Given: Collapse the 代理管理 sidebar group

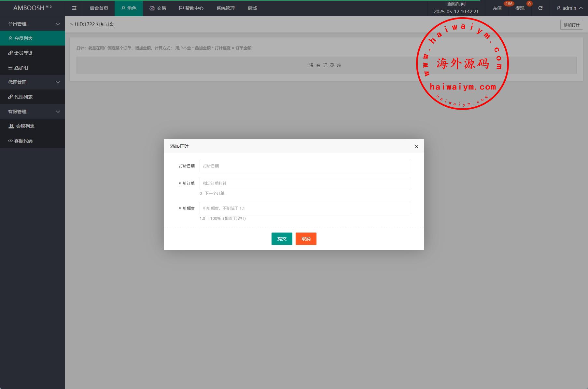Looking at the screenshot, I should [33, 82].
